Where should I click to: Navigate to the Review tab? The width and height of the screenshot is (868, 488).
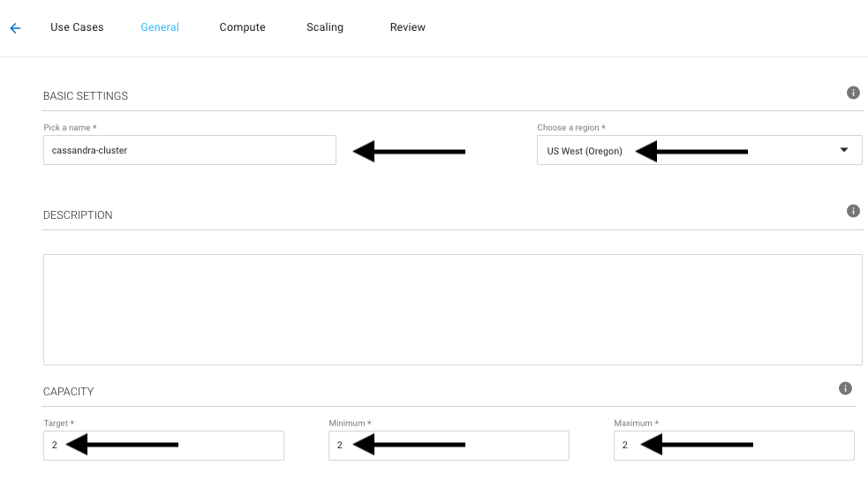[x=408, y=27]
